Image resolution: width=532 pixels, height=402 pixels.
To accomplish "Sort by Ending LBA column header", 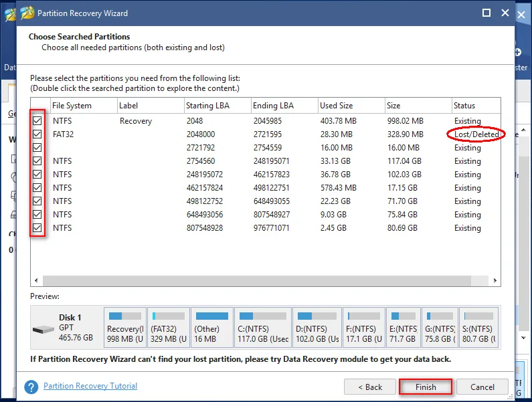I will pos(284,106).
